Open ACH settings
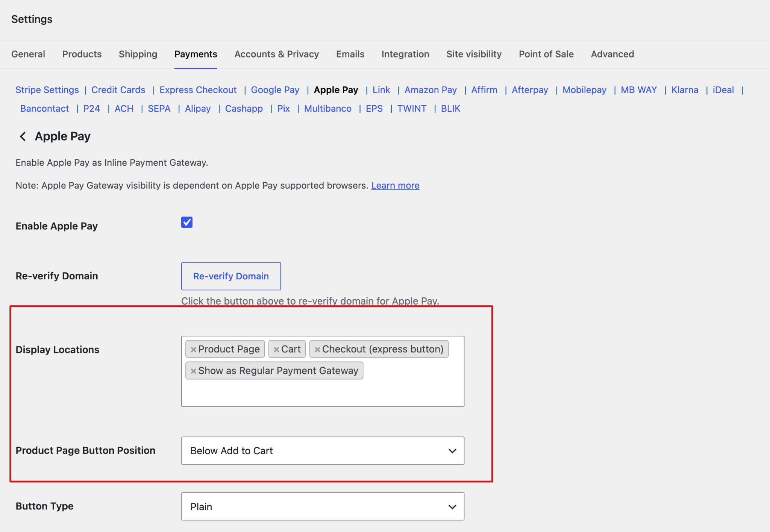This screenshot has height=532, width=770. pyautogui.click(x=124, y=108)
